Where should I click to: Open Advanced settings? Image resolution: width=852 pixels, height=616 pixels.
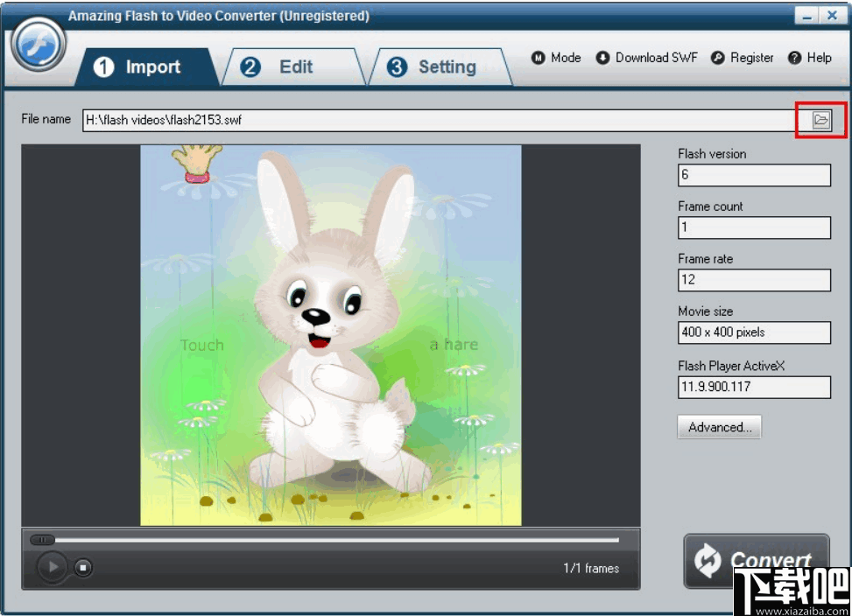tap(719, 427)
